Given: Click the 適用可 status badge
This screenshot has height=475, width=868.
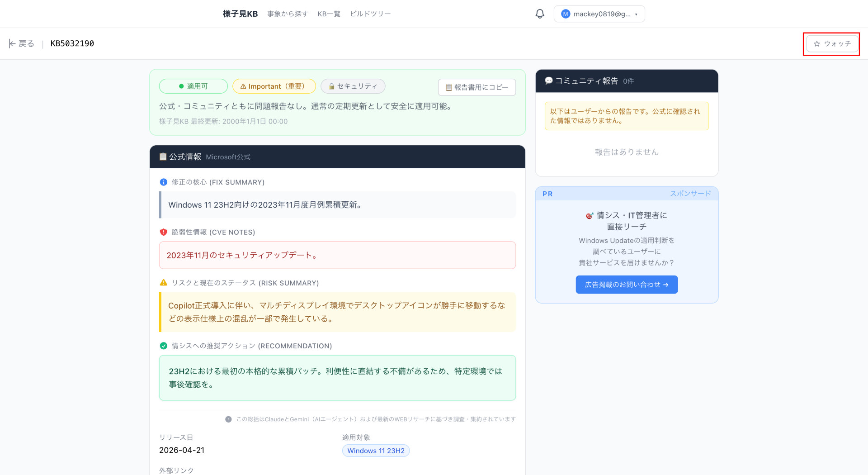Looking at the screenshot, I should tap(193, 86).
